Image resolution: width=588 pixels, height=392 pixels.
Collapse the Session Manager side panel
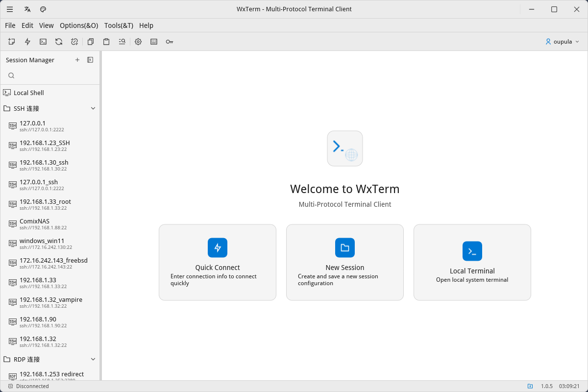click(90, 60)
